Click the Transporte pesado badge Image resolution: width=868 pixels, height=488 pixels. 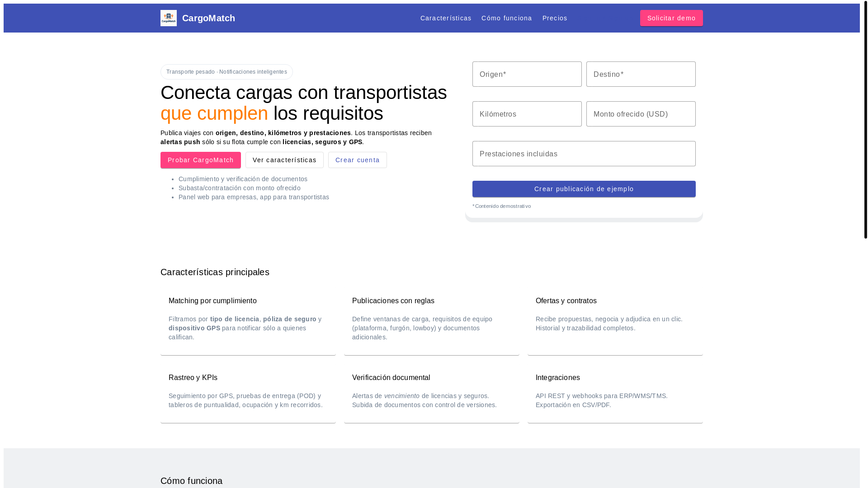coord(226,72)
